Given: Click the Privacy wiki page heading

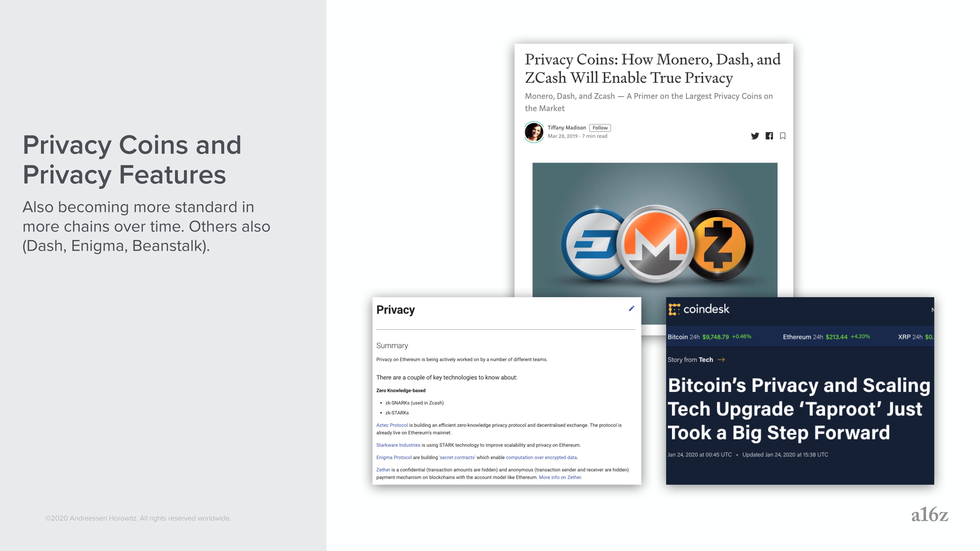Looking at the screenshot, I should [395, 310].
